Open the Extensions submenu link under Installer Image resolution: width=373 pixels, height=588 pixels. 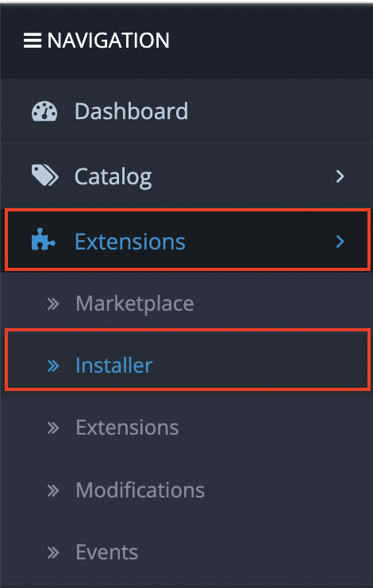(127, 427)
